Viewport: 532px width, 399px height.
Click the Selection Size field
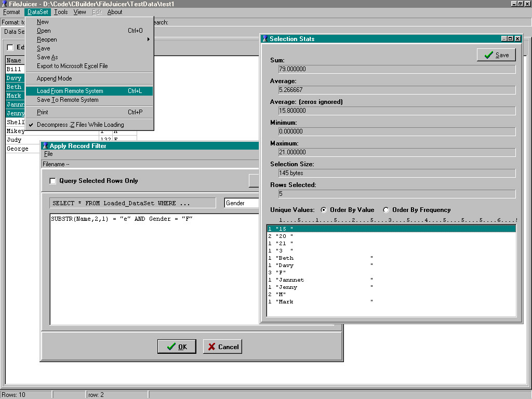tap(396, 173)
